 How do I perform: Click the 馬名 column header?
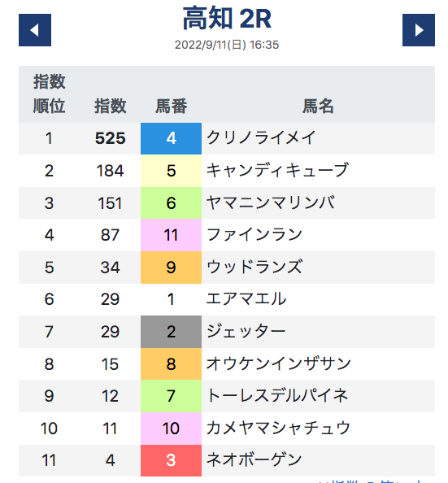(318, 107)
